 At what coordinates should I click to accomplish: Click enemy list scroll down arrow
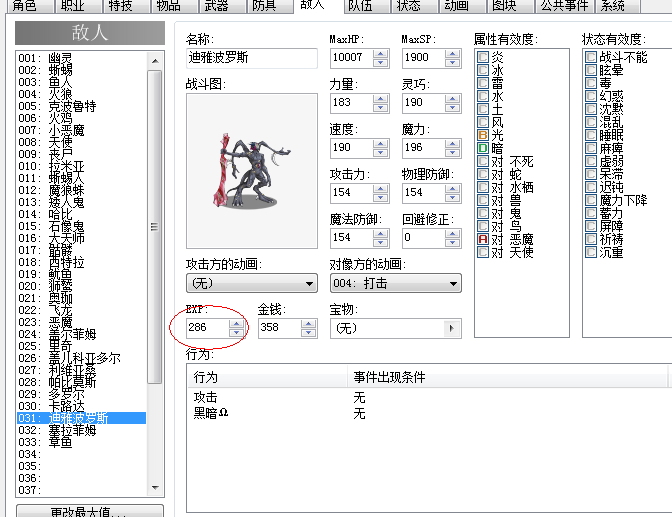point(155,488)
